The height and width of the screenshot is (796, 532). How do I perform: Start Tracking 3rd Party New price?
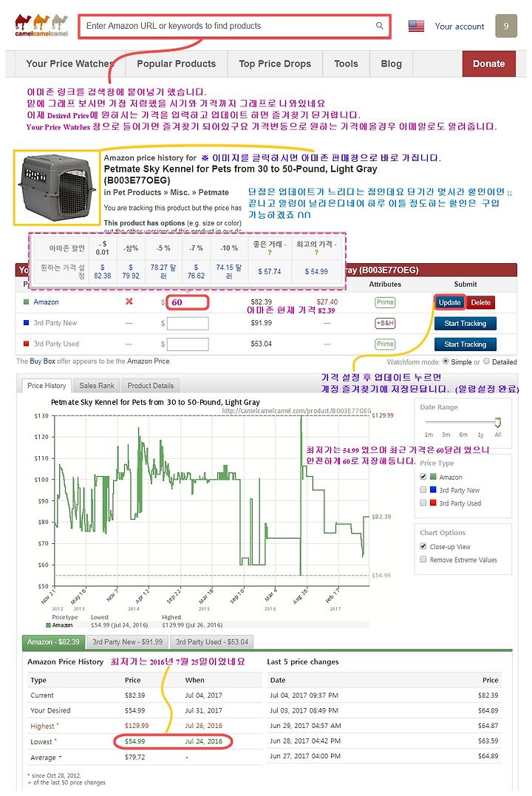point(465,324)
